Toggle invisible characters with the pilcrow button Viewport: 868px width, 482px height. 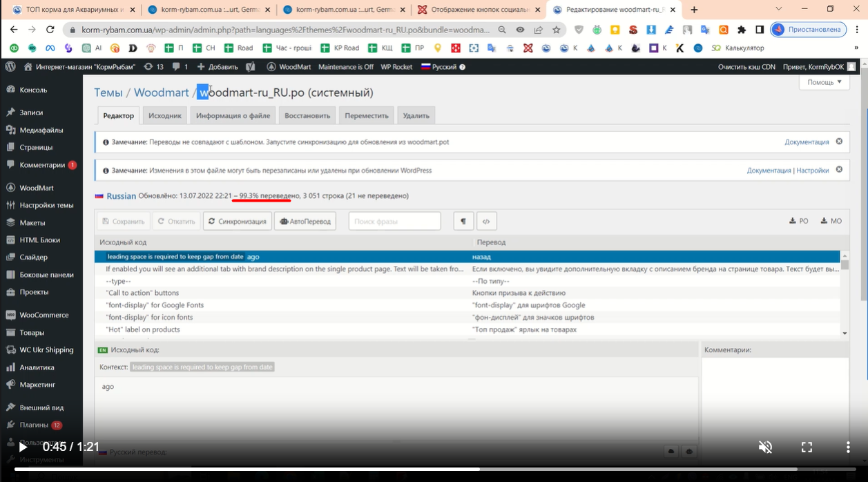(463, 221)
